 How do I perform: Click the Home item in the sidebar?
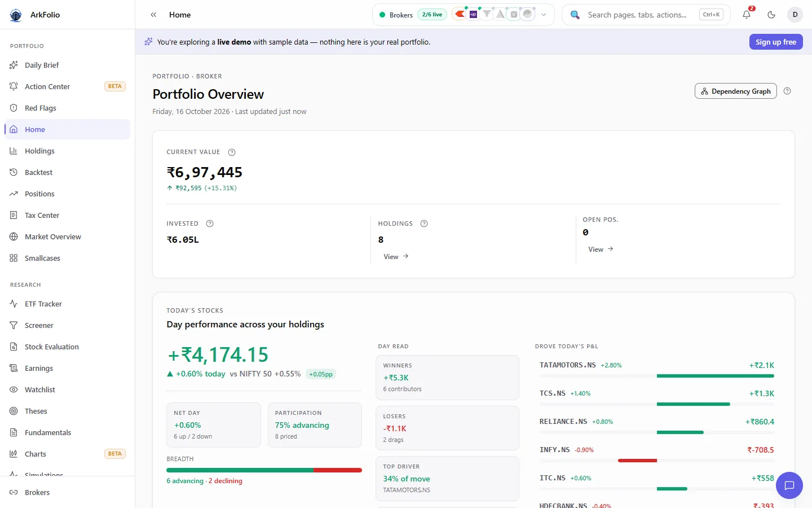pos(67,129)
